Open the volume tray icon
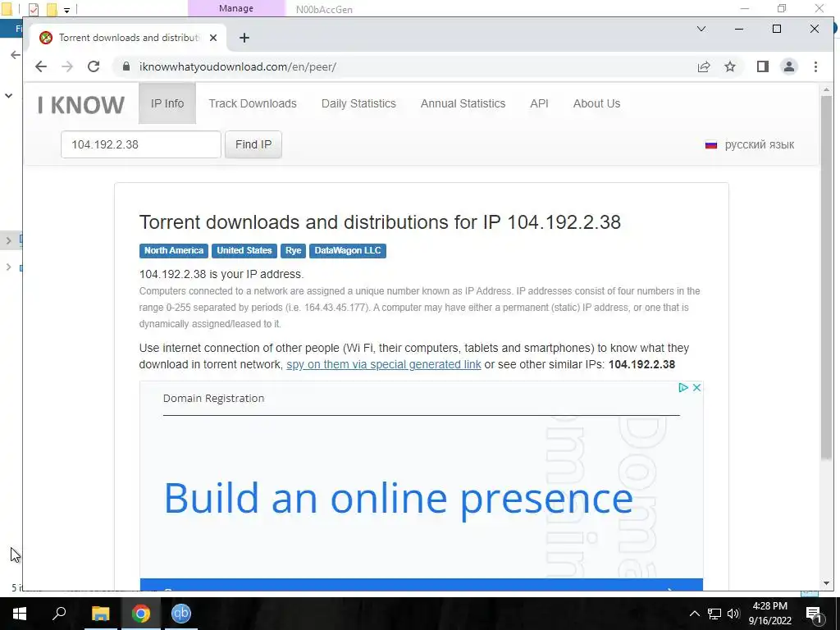 (x=733, y=614)
